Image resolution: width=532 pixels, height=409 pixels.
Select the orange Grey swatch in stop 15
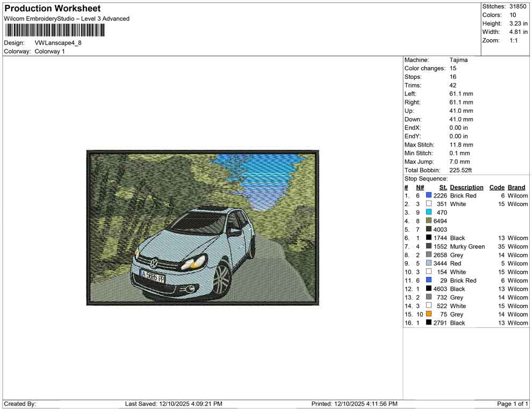[x=428, y=315]
